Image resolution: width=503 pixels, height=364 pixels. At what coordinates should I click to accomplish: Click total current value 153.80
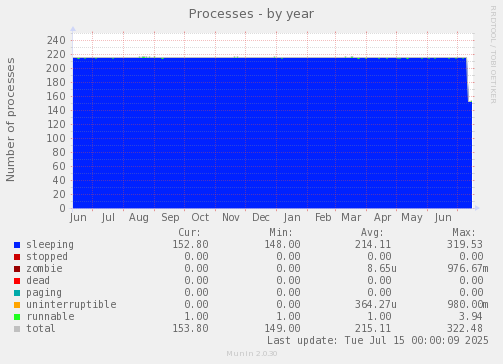[190, 329]
